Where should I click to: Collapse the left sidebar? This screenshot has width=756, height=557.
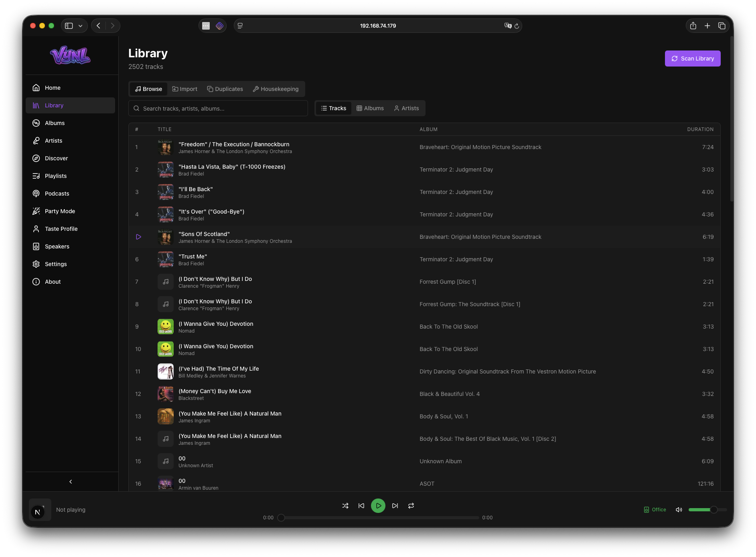[x=71, y=482]
